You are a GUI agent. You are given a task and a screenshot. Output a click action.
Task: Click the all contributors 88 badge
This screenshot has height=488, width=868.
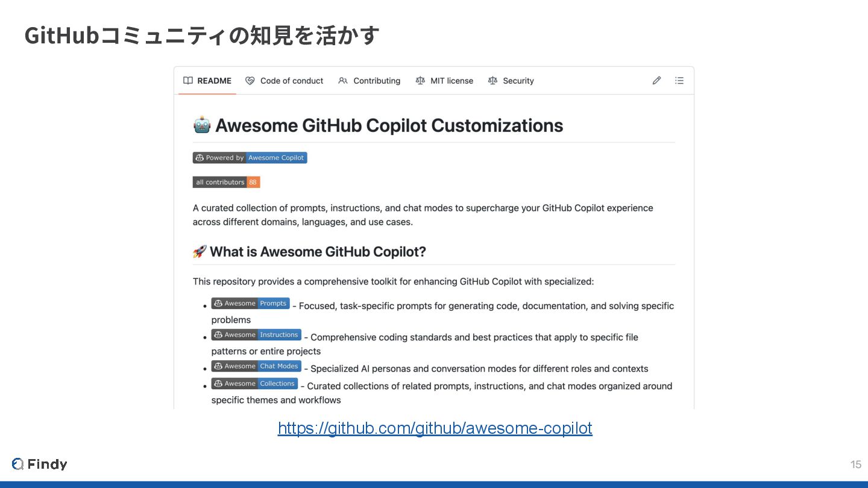click(227, 182)
